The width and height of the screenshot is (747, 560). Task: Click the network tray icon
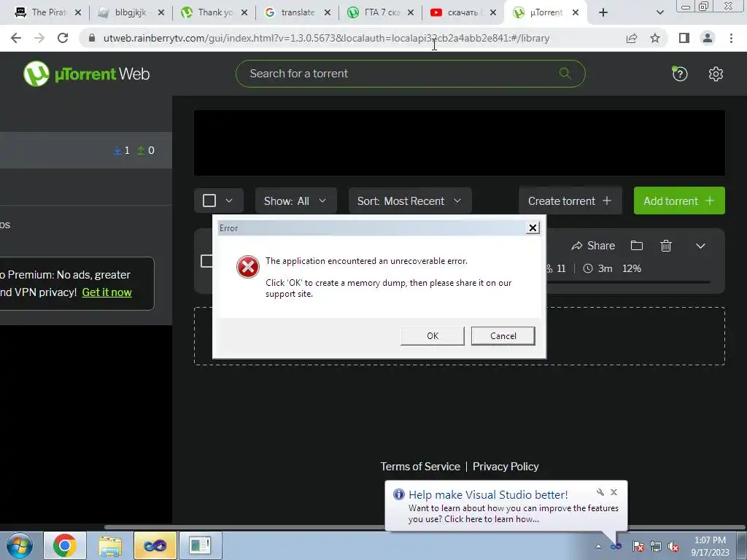click(x=656, y=546)
